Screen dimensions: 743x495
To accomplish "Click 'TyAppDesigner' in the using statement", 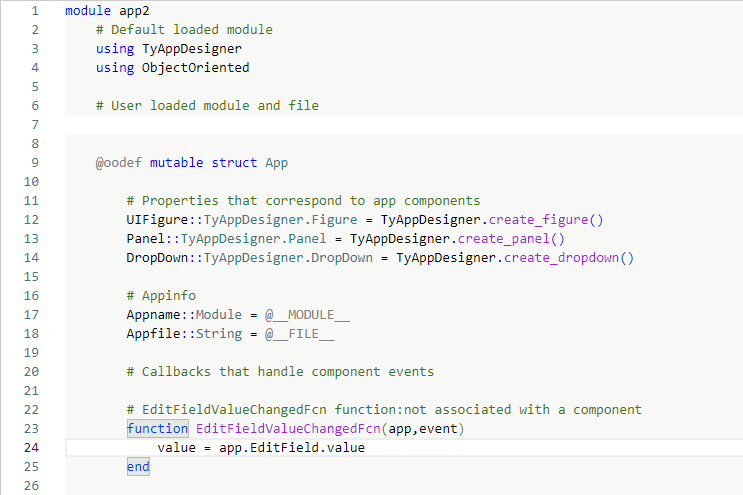I will tap(192, 49).
